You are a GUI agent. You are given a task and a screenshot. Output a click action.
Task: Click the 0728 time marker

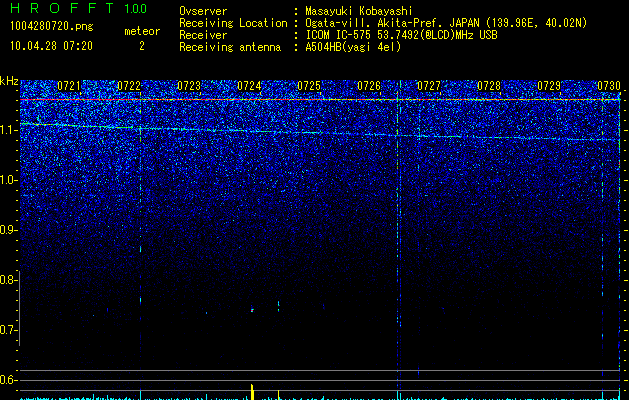pyautogui.click(x=489, y=86)
